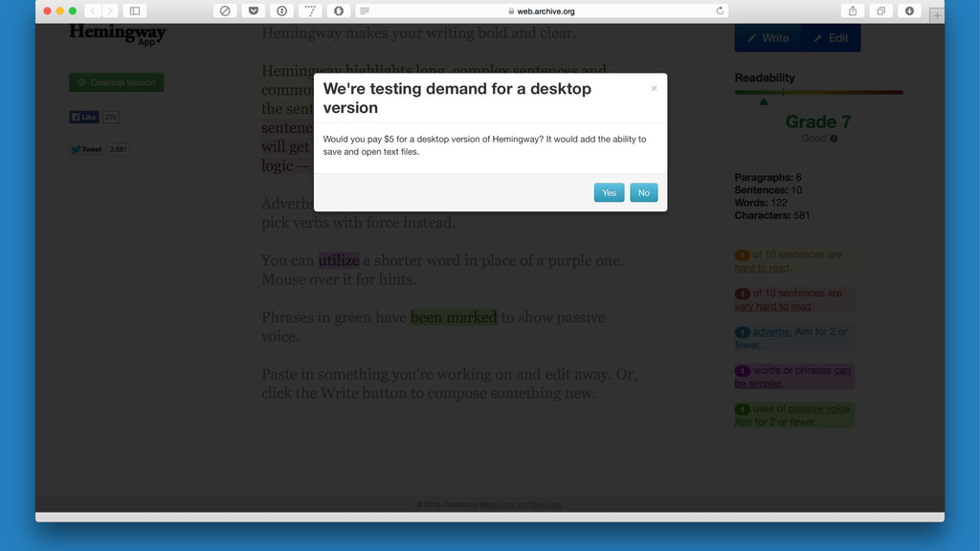Click the 'Words: 122' statistic

click(761, 203)
